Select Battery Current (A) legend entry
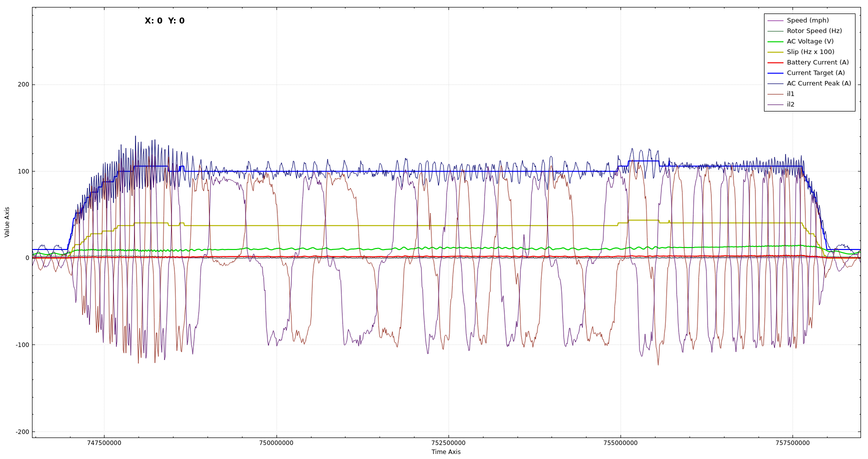This screenshot has width=868, height=459. 817,62
